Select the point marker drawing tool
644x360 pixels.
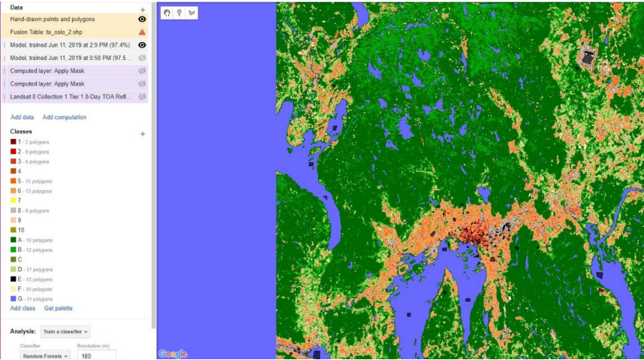pos(179,13)
